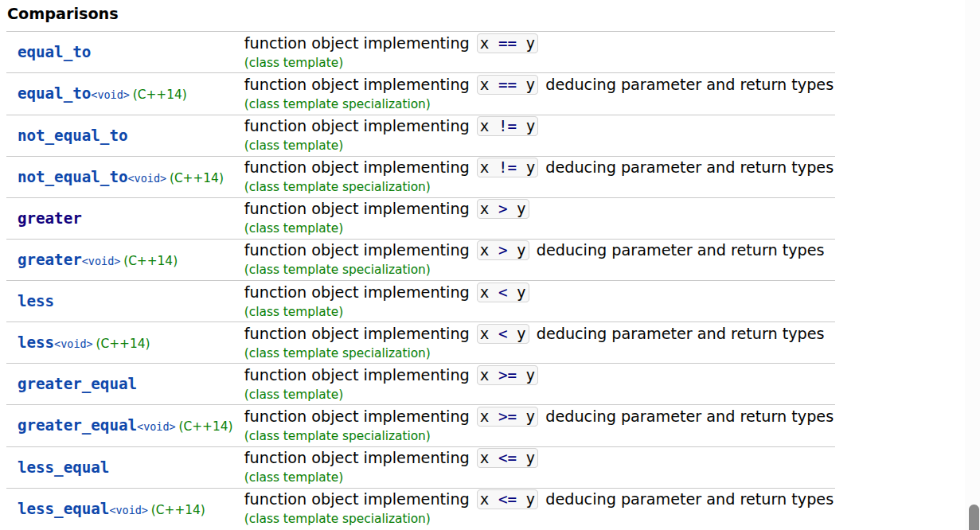Go to the greater_equal page
Screen dimensions: 980x530
[77, 384]
